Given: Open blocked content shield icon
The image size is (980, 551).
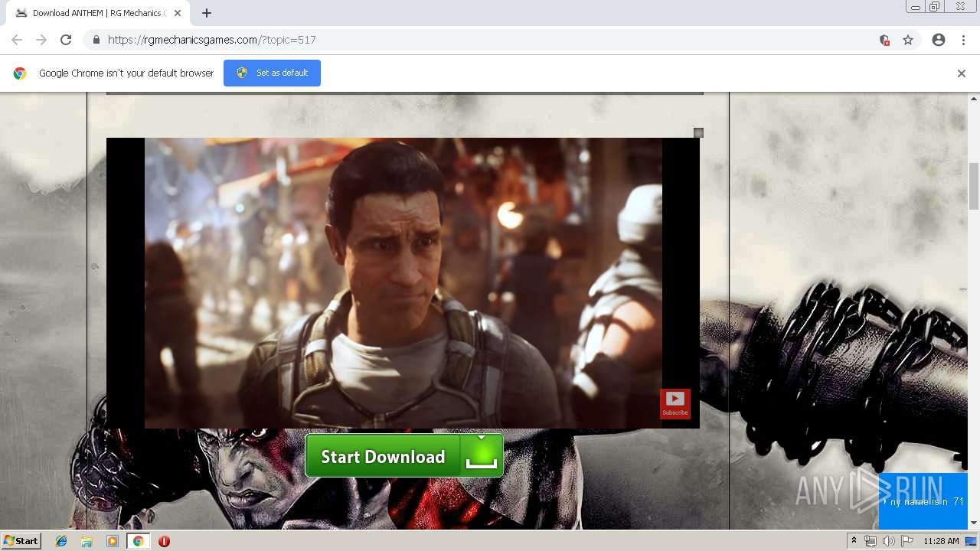Looking at the screenshot, I should 884,40.
